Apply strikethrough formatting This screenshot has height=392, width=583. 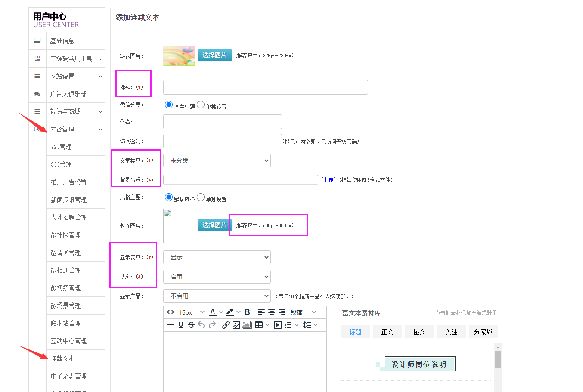click(x=191, y=325)
